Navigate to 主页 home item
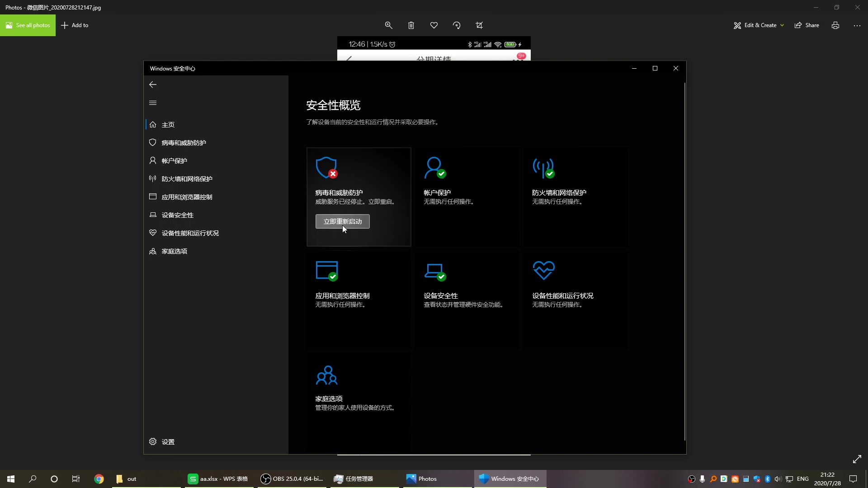Screen dimensions: 868x488 click(x=168, y=124)
